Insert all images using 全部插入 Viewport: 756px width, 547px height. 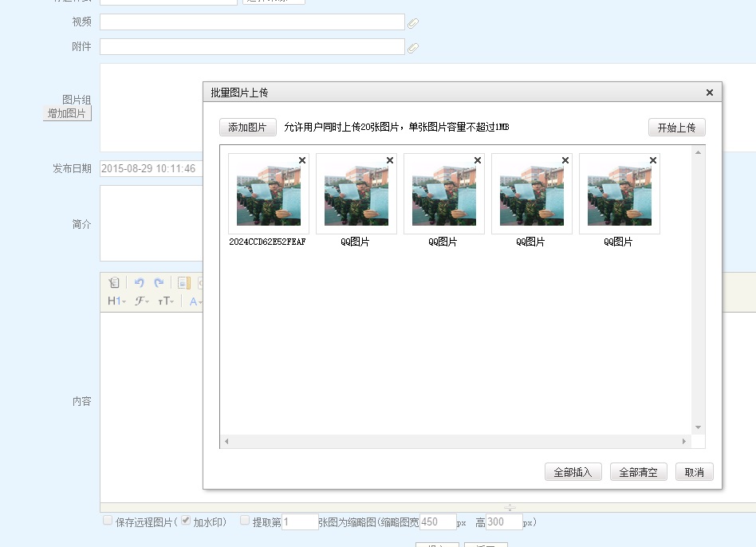click(x=573, y=472)
